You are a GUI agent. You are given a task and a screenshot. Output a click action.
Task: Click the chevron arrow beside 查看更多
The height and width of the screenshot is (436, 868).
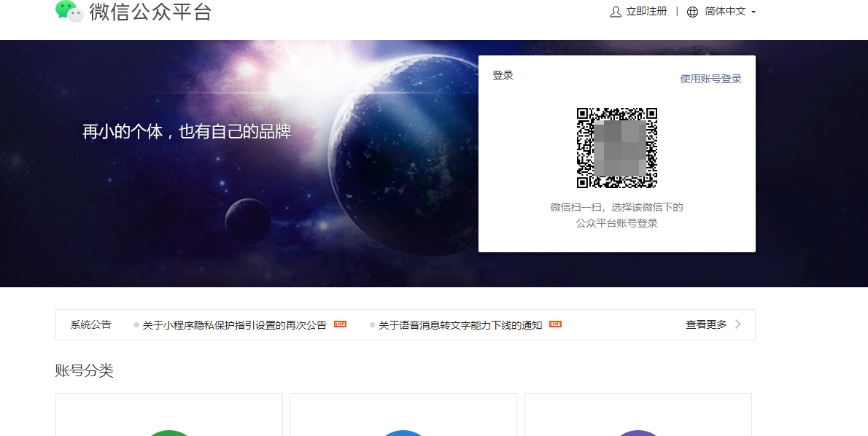click(x=738, y=324)
